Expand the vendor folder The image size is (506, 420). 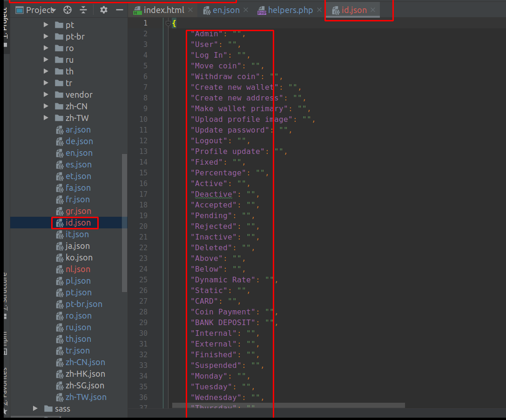point(46,95)
